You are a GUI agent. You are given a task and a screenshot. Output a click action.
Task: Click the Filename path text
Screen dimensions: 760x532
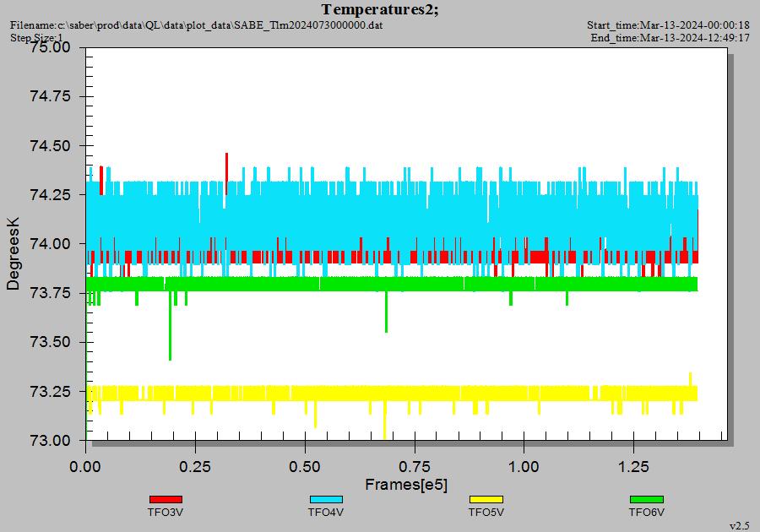196,24
